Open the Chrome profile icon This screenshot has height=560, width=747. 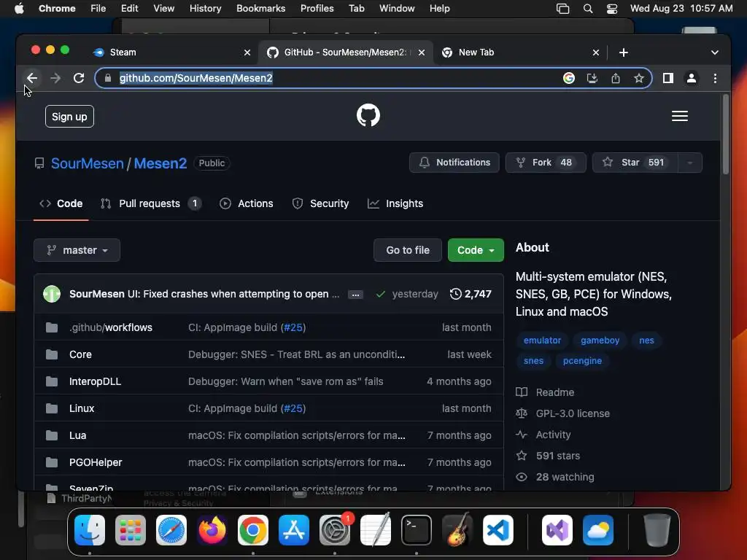[692, 78]
